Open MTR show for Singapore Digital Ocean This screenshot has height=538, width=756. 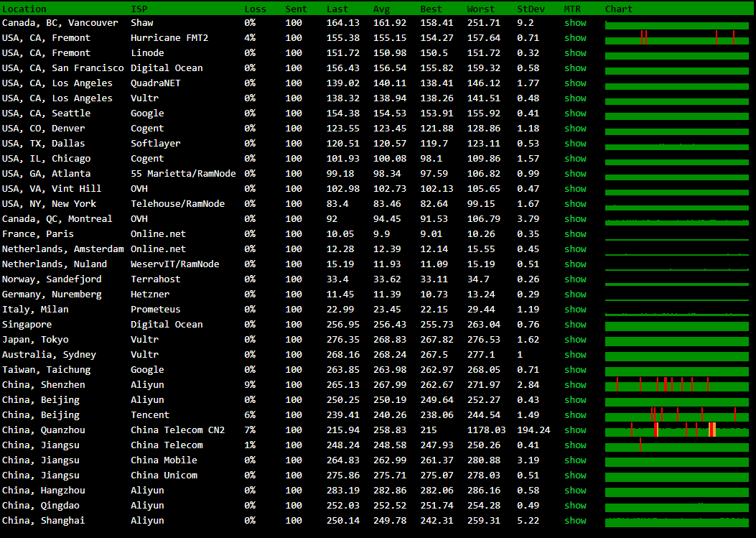pos(575,325)
